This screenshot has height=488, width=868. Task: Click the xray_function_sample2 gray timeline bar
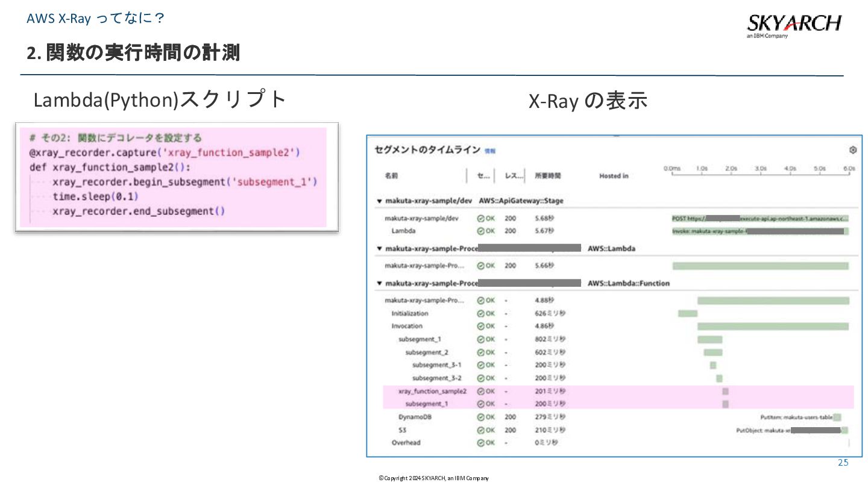(726, 391)
